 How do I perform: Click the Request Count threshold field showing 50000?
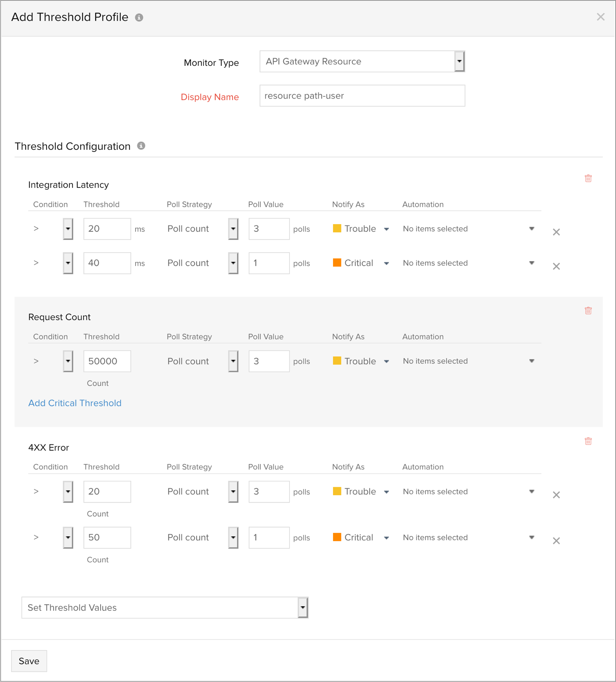(107, 361)
